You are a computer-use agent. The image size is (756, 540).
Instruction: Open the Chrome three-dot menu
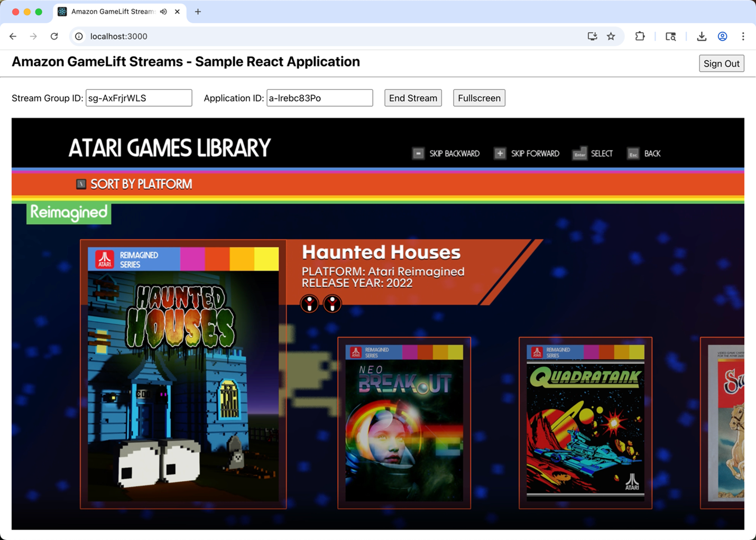click(743, 36)
